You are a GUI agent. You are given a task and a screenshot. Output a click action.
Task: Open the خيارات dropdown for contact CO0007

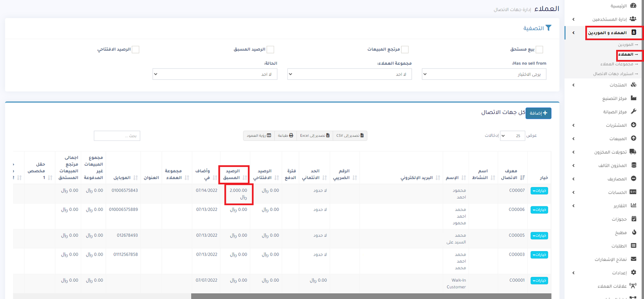click(539, 191)
